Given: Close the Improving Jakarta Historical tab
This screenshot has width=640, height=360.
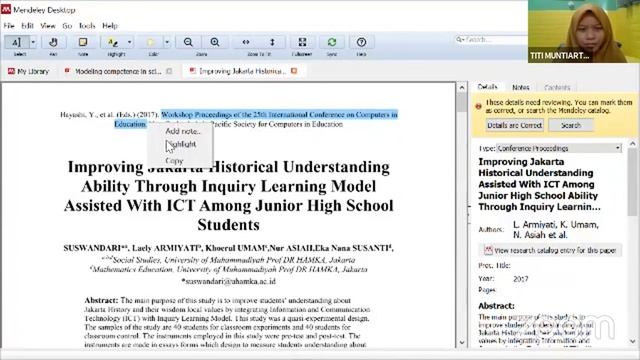Looking at the screenshot, I should point(294,71).
